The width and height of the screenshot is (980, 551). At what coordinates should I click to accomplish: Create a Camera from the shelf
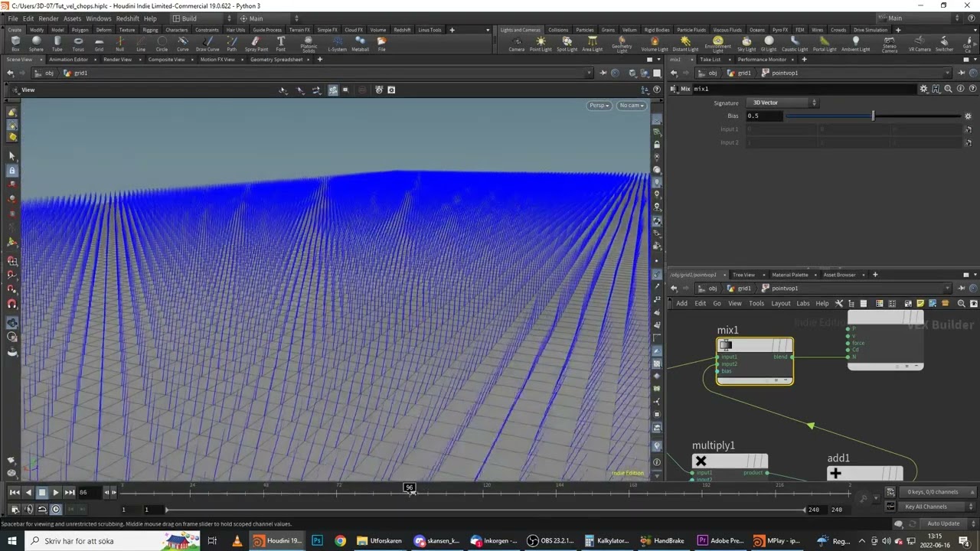pyautogui.click(x=517, y=44)
